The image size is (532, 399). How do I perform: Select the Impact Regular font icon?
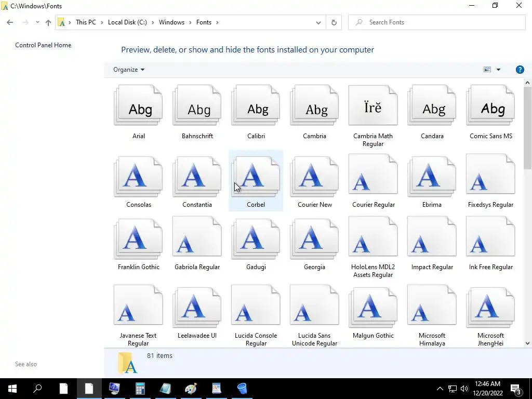click(x=432, y=237)
